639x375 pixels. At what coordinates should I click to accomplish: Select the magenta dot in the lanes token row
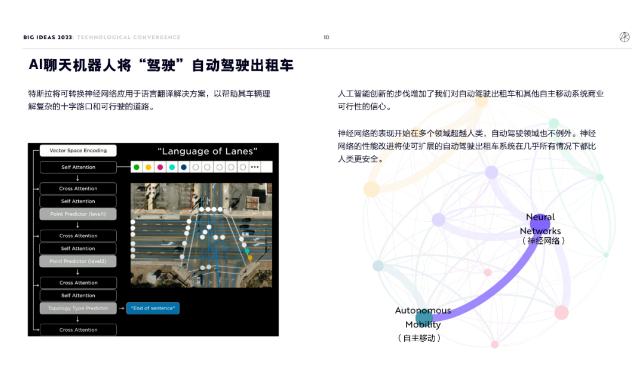coord(160,167)
